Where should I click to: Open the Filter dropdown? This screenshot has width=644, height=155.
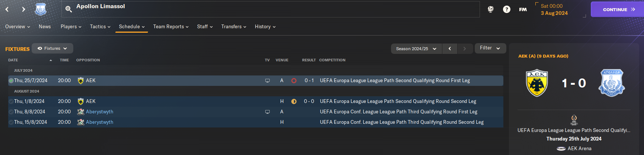tap(490, 48)
